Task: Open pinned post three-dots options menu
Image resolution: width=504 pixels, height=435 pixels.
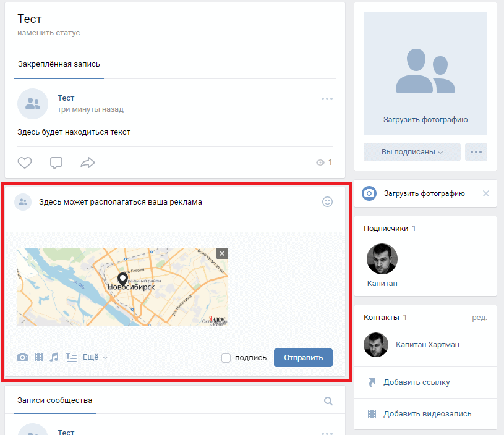Action: pos(327,99)
